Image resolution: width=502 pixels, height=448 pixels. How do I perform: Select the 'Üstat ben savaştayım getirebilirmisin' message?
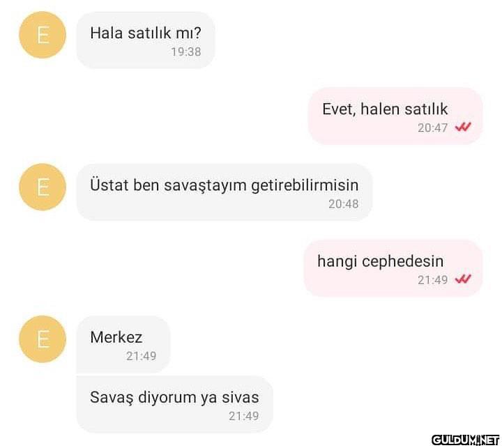(x=225, y=192)
